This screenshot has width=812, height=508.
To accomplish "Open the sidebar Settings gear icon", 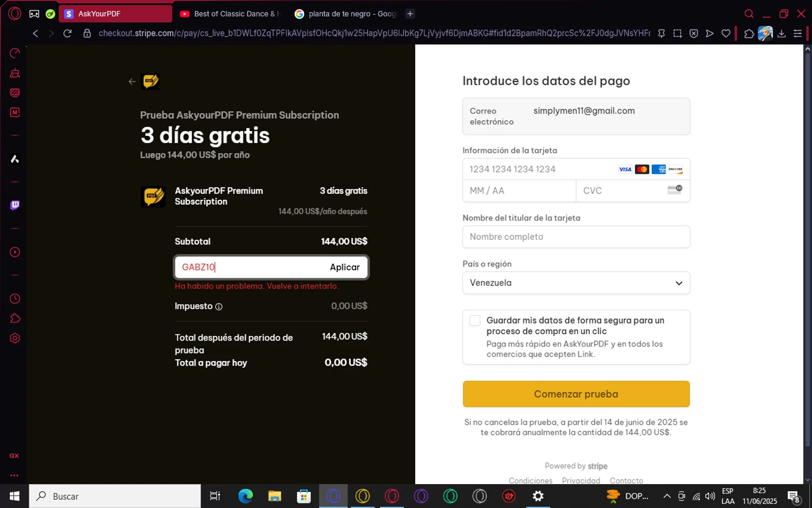I will coord(15,338).
